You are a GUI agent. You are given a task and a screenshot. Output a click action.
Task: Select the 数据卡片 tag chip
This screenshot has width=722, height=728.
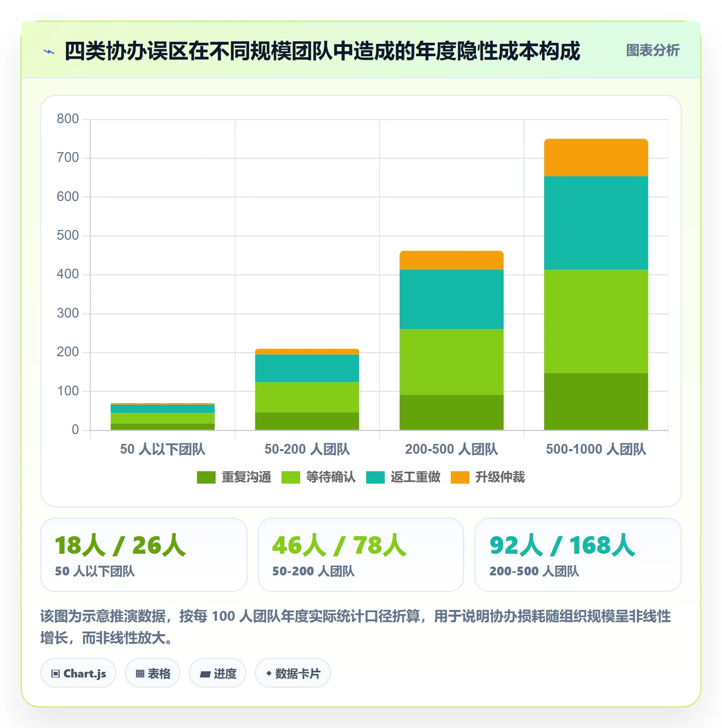(x=293, y=673)
